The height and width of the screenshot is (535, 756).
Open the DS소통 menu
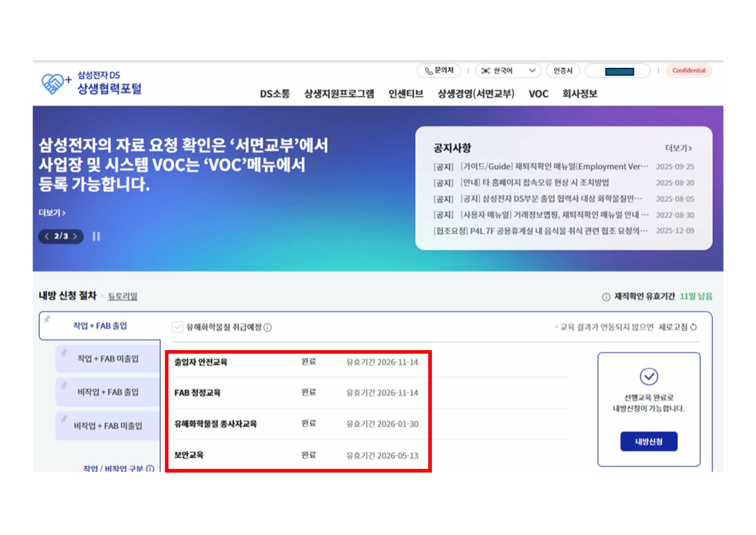click(274, 94)
